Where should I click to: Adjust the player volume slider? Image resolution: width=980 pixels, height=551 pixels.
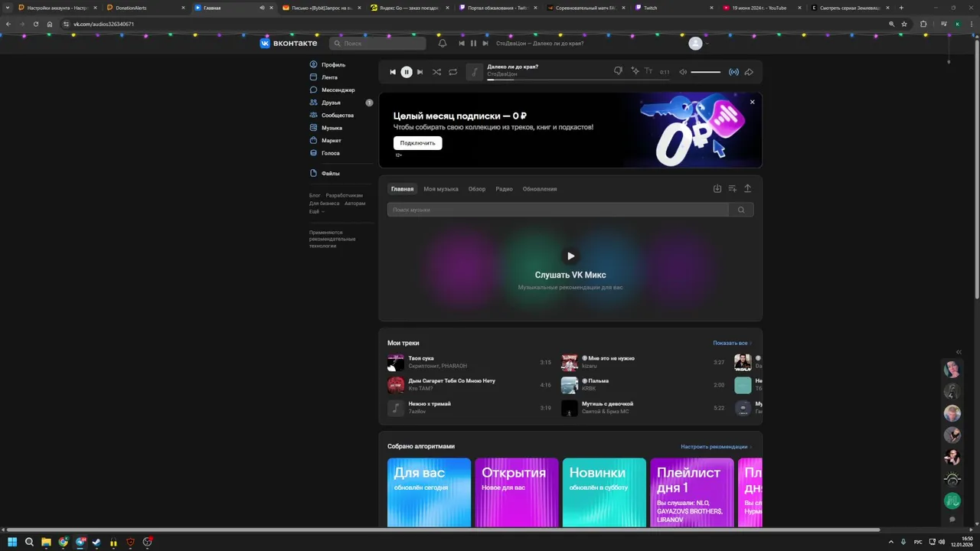click(x=705, y=72)
